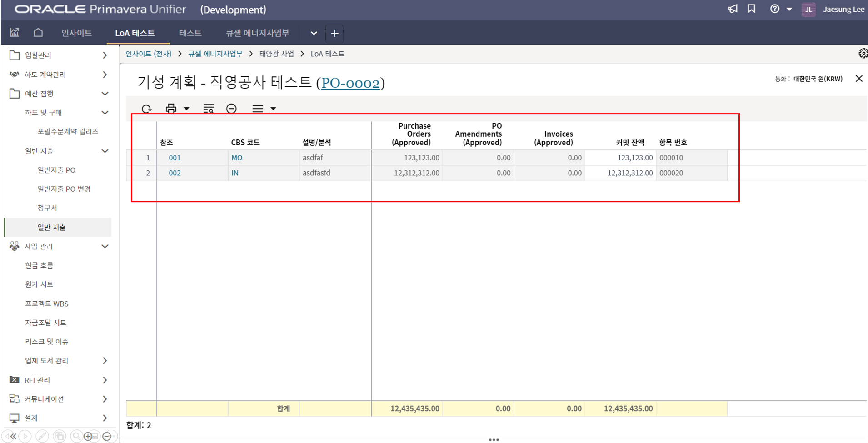Open the PO-0002 link in title
This screenshot has width=868, height=443.
point(350,83)
